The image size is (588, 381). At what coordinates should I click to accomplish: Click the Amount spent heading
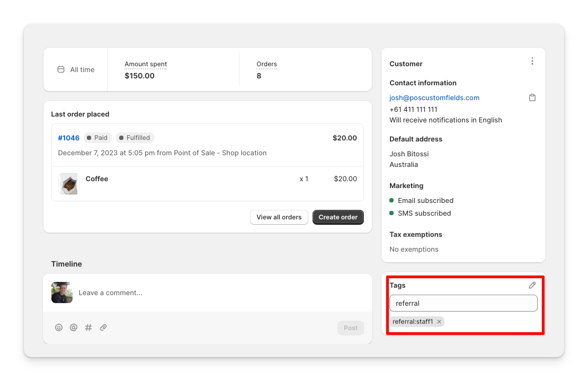pyautogui.click(x=145, y=64)
